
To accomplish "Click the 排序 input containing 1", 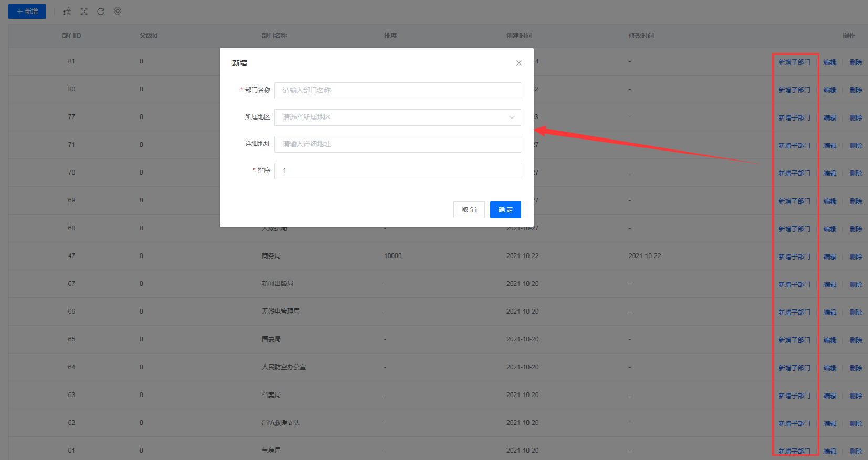I will pyautogui.click(x=398, y=171).
